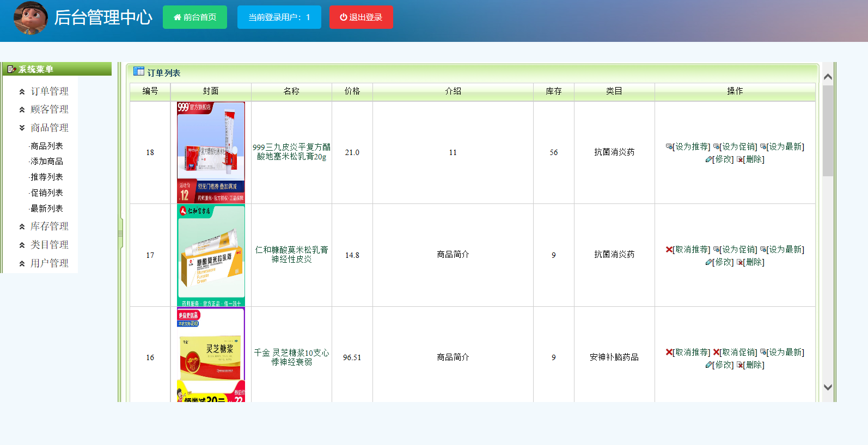
Task: Click pencil icon to edit product 18
Action: click(708, 159)
